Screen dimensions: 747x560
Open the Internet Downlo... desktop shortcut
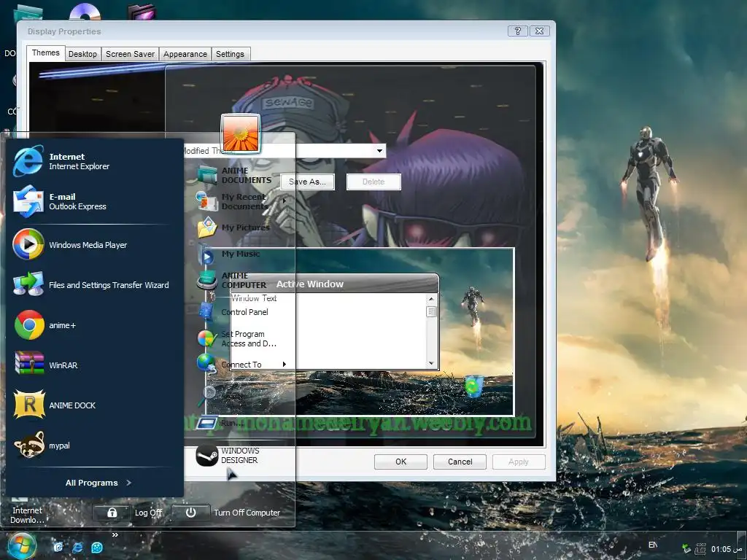(27, 515)
